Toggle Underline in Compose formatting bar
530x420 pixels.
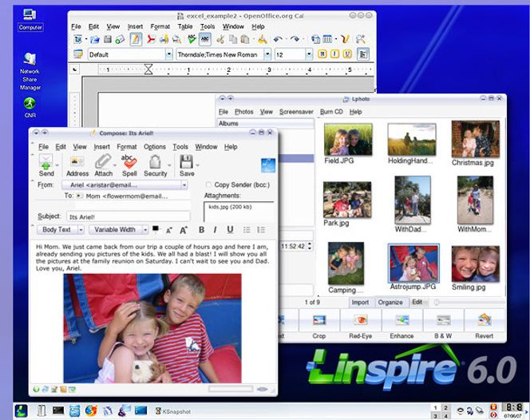(230, 230)
